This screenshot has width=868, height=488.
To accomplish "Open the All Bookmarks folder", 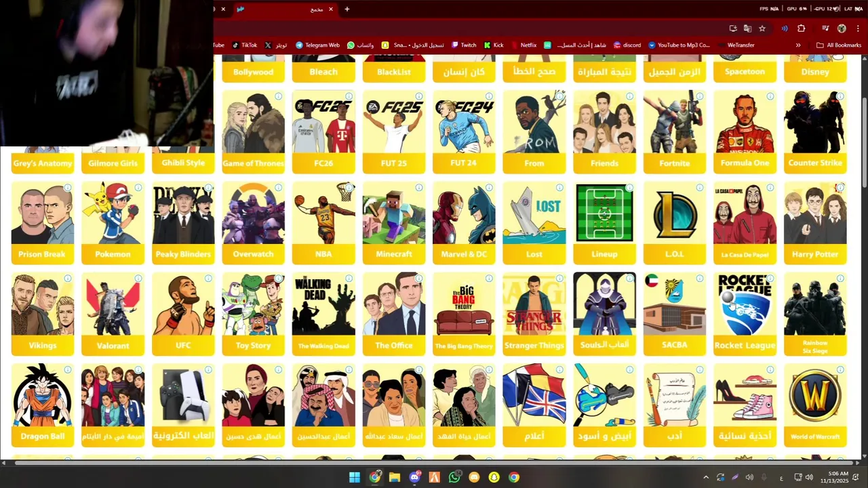I will click(x=839, y=45).
